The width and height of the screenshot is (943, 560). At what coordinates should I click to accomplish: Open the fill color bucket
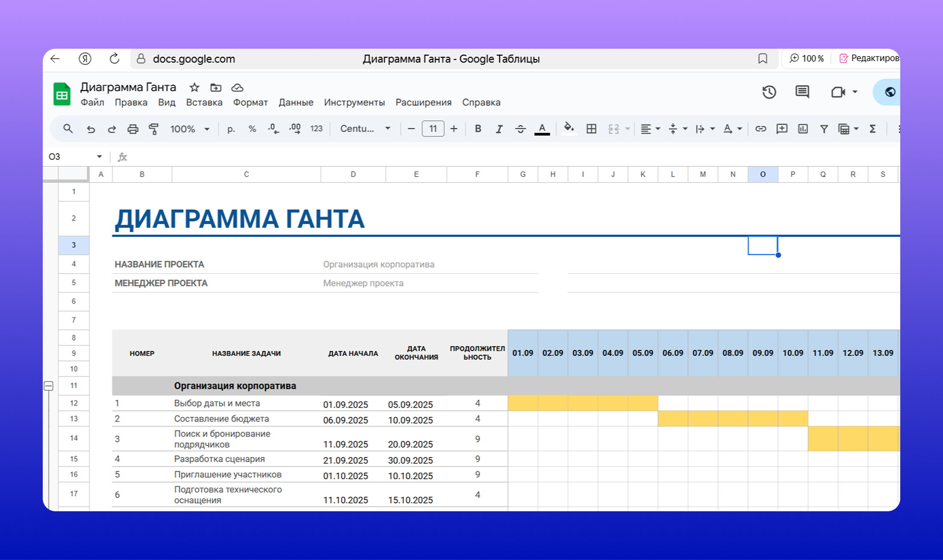click(x=569, y=128)
